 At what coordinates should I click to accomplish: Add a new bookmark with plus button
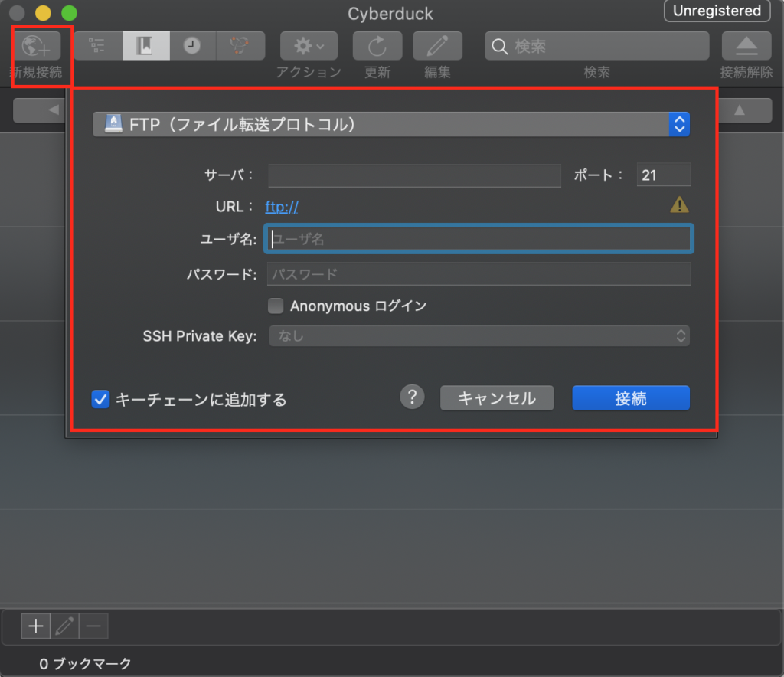point(35,626)
